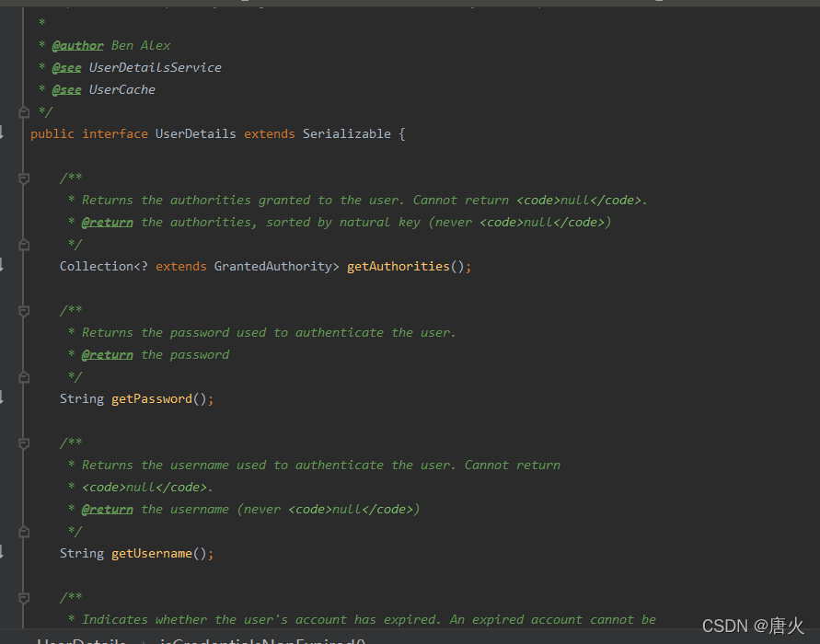The height and width of the screenshot is (644, 820).
Task: Click the fold marker ending the getPassword Javadoc
Action: (x=24, y=377)
